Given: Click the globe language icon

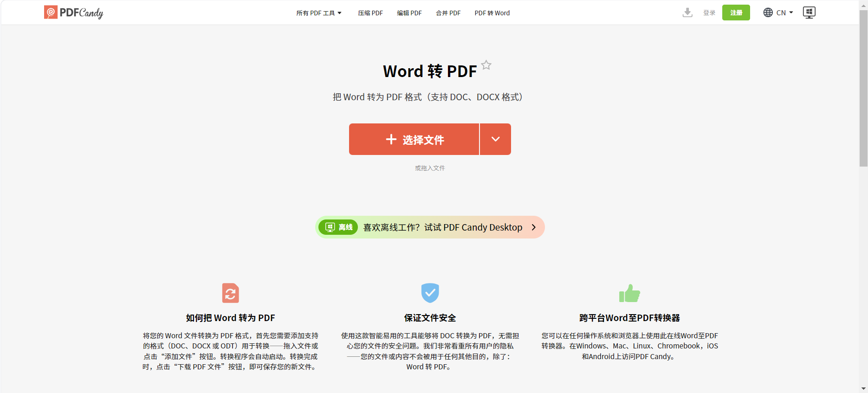Looking at the screenshot, I should [x=768, y=13].
